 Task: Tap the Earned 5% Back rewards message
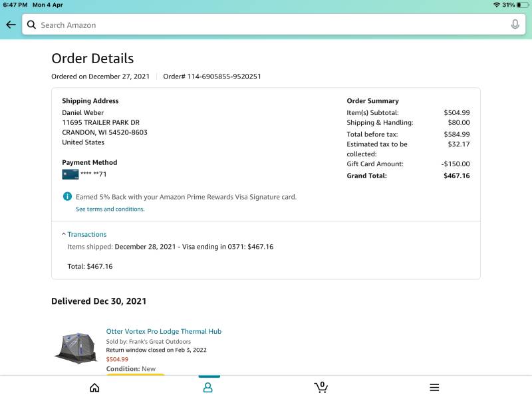pos(186,197)
